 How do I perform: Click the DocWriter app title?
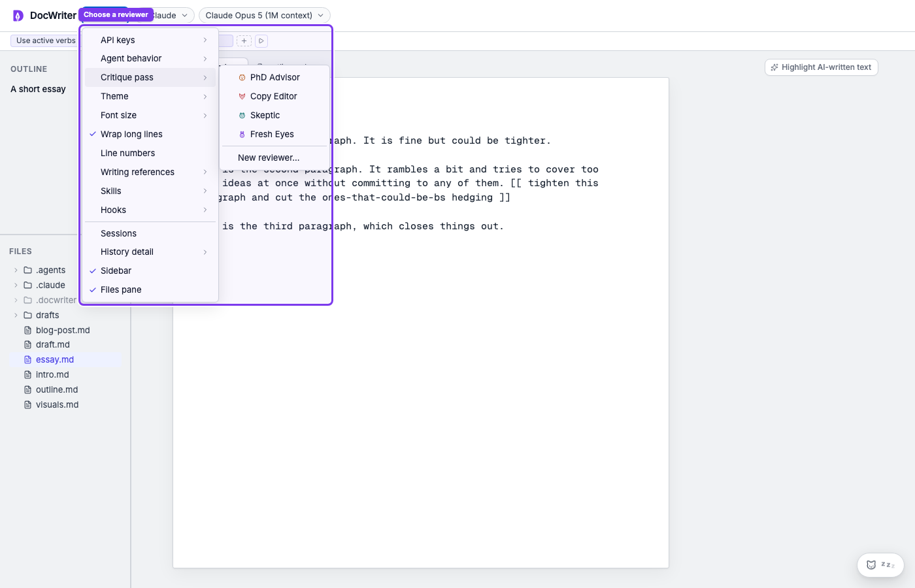(53, 16)
